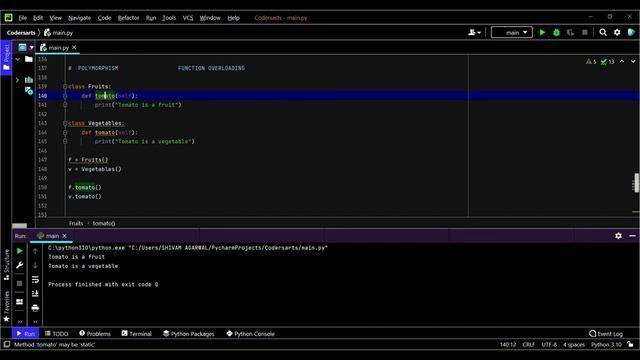Toggle soft-wrap in Run console
Screen dimensions: 640x360
pos(35,280)
